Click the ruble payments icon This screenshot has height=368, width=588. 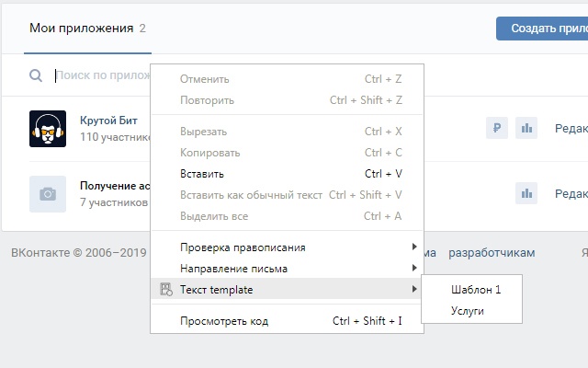click(497, 129)
